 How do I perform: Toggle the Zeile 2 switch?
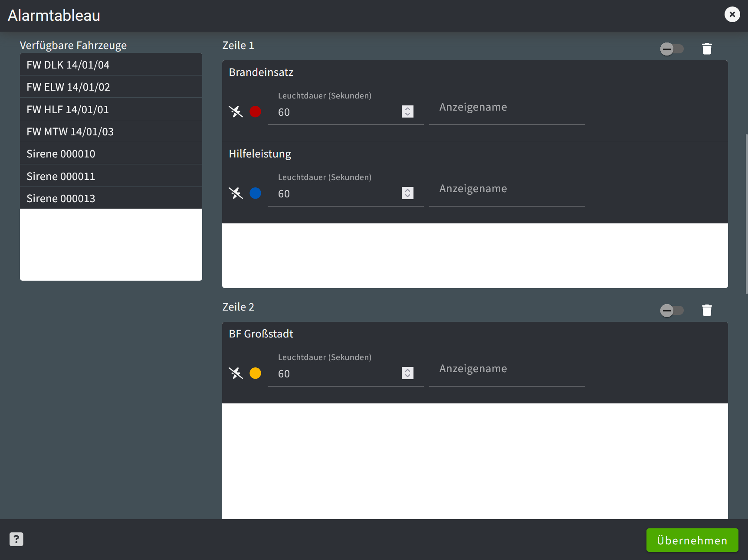[671, 311]
